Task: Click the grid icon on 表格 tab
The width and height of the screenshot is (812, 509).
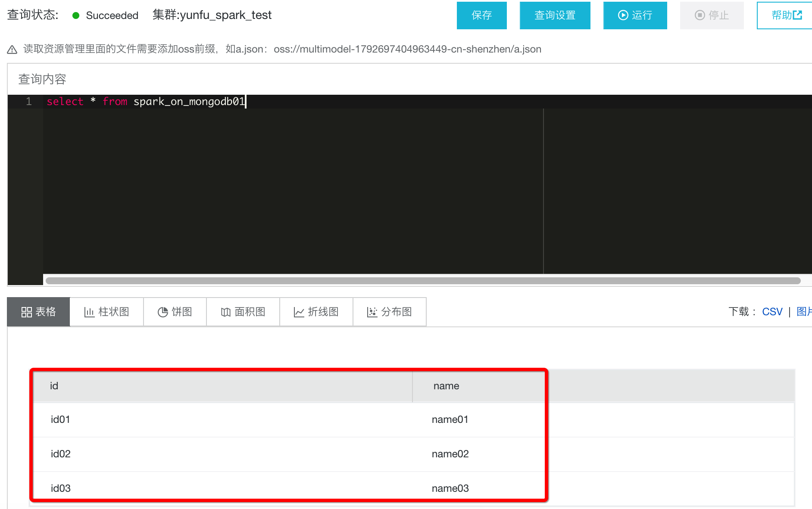Action: [x=27, y=312]
